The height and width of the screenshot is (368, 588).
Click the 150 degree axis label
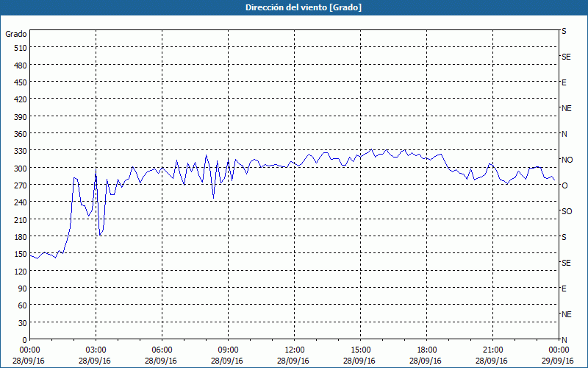(21, 254)
